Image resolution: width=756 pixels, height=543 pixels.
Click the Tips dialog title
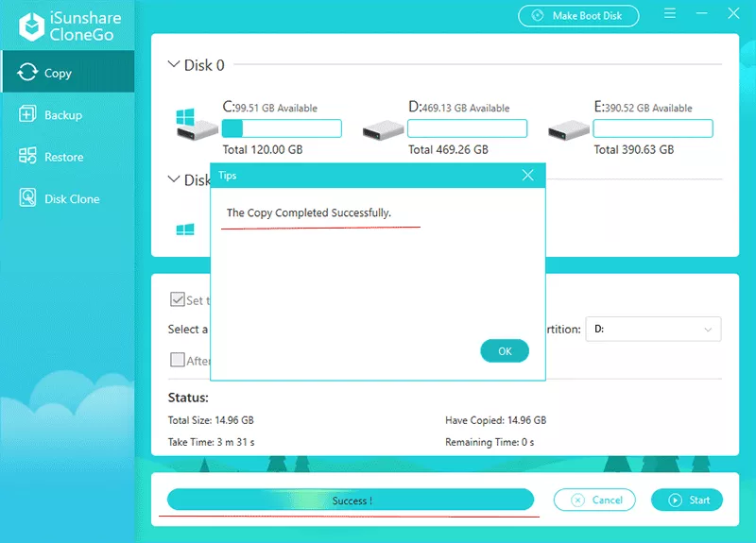pos(228,176)
